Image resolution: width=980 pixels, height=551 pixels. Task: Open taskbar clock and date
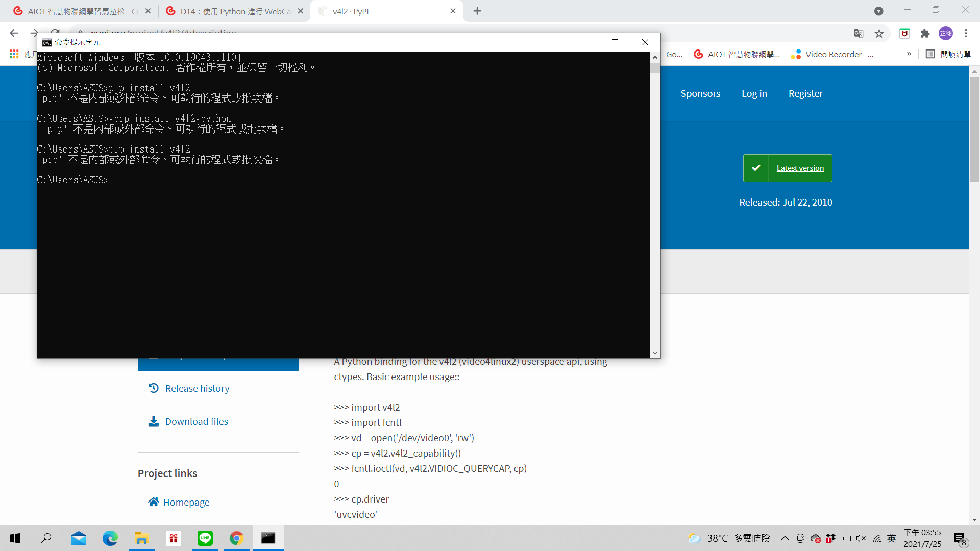(922, 538)
